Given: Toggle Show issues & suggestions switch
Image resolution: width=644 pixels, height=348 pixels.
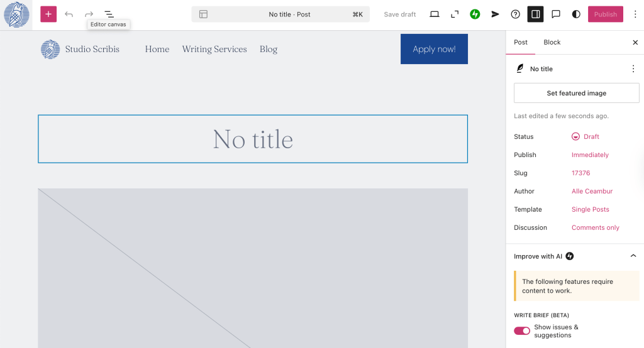Looking at the screenshot, I should tap(522, 331).
